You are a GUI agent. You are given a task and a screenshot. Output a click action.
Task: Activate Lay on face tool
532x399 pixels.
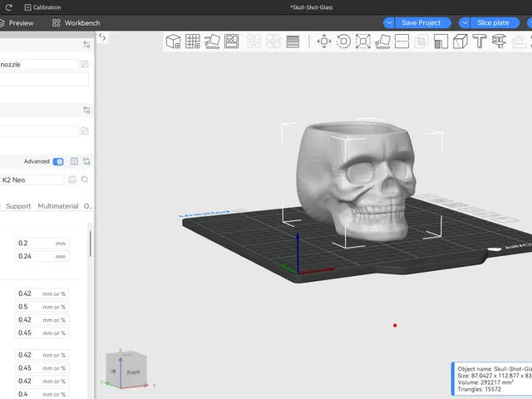pyautogui.click(x=382, y=42)
